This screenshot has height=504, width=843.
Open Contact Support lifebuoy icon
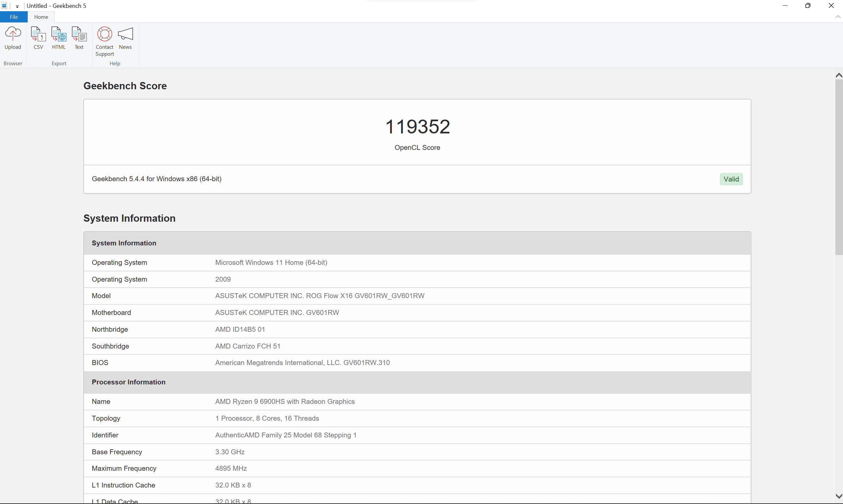105,34
